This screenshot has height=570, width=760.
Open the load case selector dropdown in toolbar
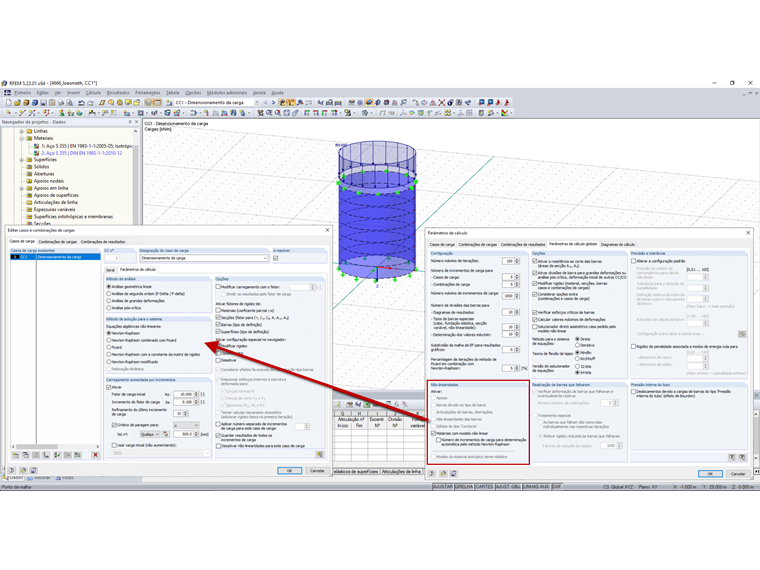[x=257, y=103]
